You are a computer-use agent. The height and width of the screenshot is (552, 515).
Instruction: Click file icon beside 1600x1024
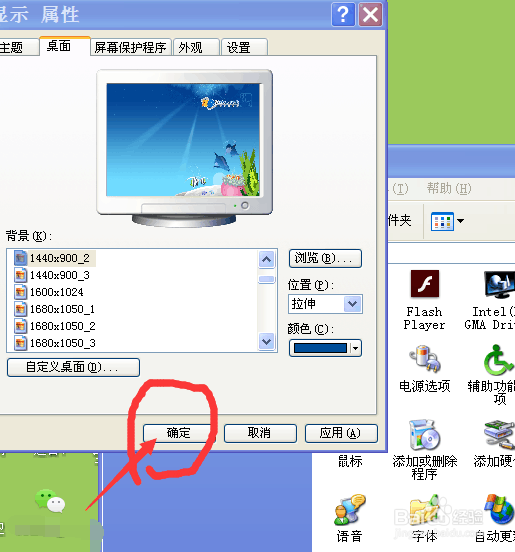coord(20,292)
